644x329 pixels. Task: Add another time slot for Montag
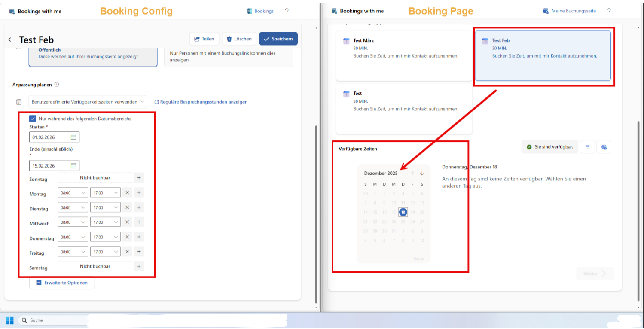[139, 193]
